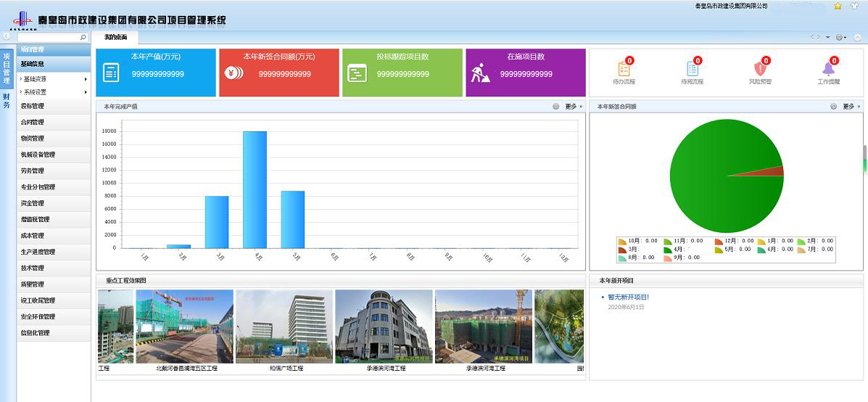Image resolution: width=868 pixels, height=402 pixels.
Task: Click the 暂无新开项目! link
Action: (628, 297)
